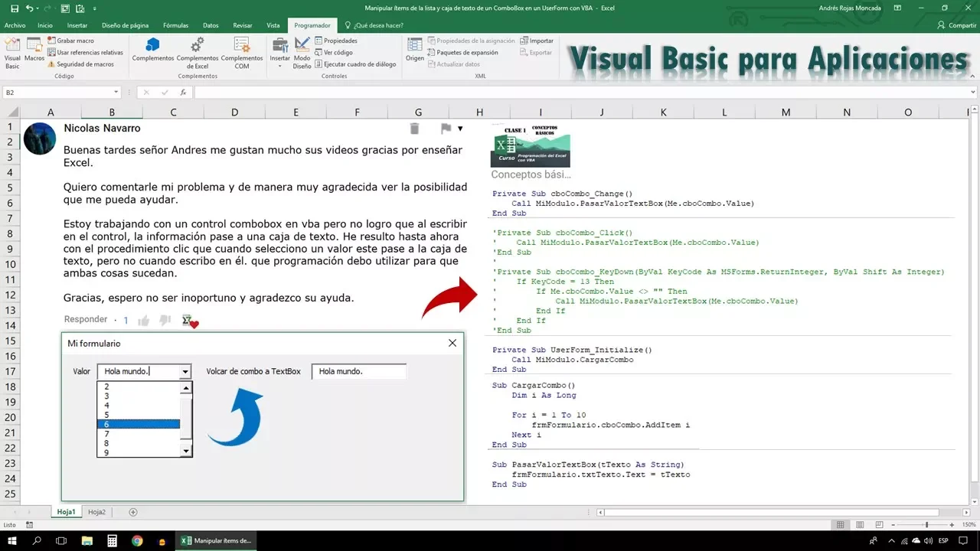Open the Name Box dropdown arrow
Screen dimensions: 980x551
pos(116,92)
